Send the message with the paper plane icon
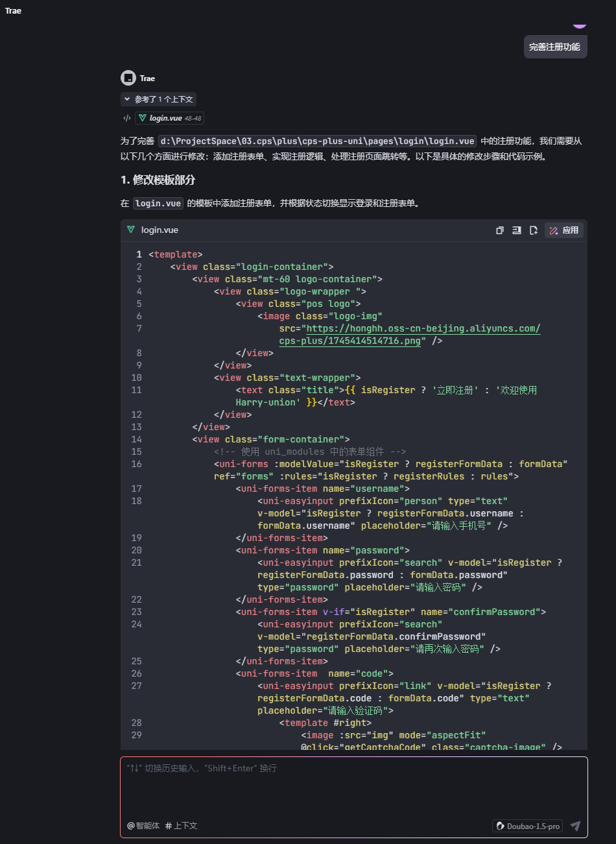The image size is (616, 844). [x=575, y=826]
